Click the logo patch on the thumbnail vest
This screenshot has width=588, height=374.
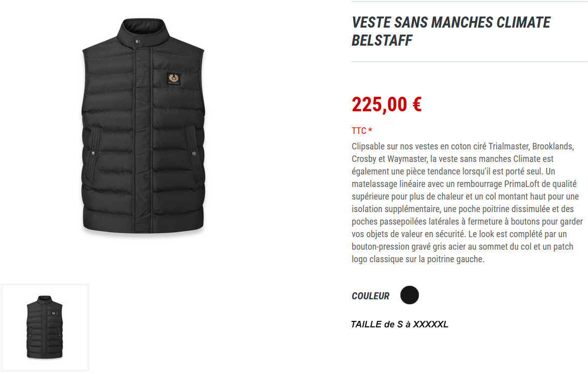pos(54,313)
